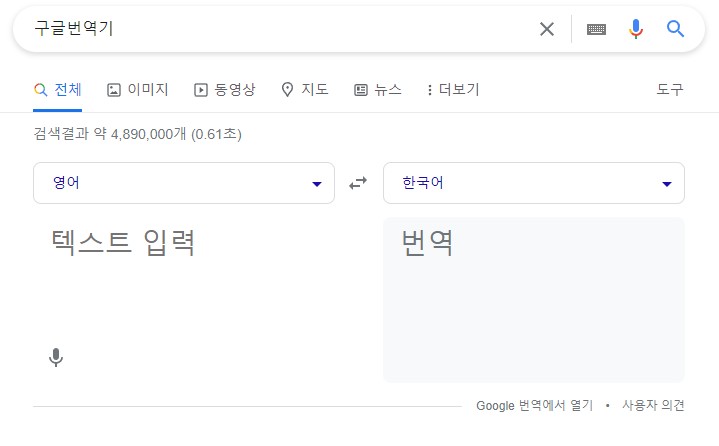Open the 뉴스 tab
This screenshot has width=719, height=446.
click(x=378, y=89)
